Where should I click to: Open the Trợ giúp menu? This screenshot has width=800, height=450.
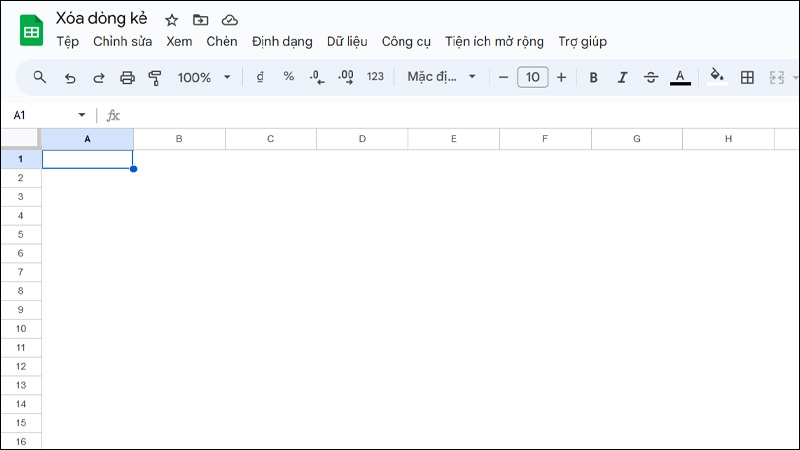pyautogui.click(x=582, y=42)
